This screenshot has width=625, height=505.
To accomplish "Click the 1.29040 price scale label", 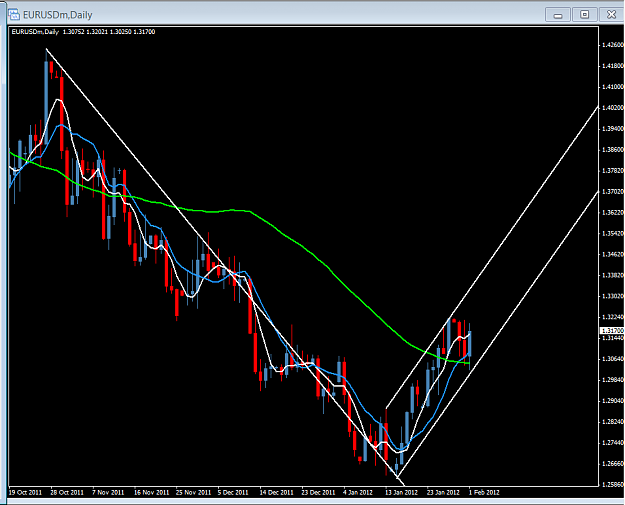I will point(613,401).
